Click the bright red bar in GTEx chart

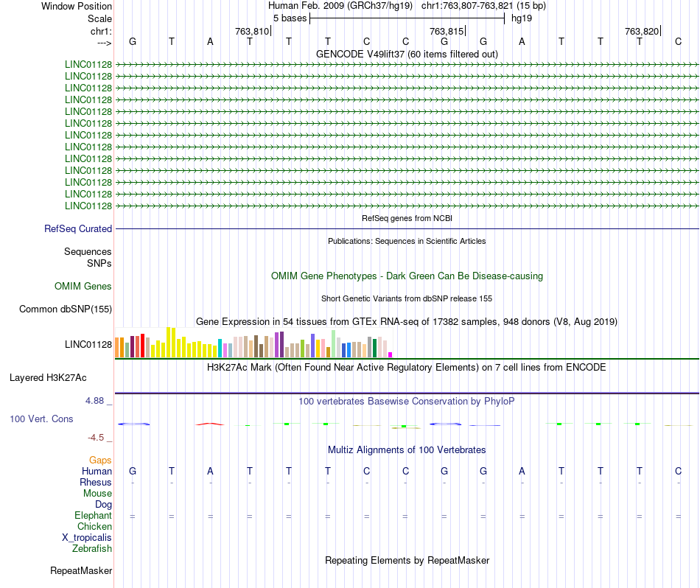point(142,346)
